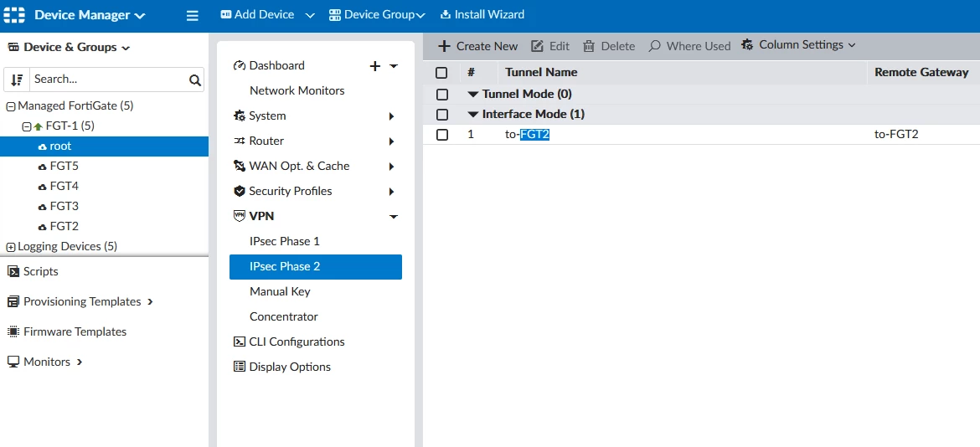
Task: Click the Fortinet logo icon
Action: [x=13, y=15]
